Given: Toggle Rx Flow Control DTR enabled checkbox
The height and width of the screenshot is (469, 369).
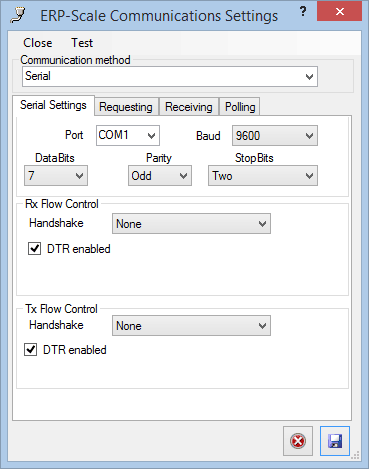Looking at the screenshot, I should click(34, 249).
